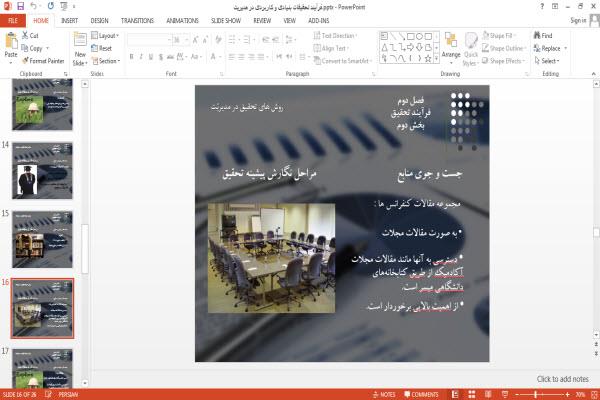Open Shape Fill dropdown
Image resolution: width=600 pixels, height=400 pixels.
pos(499,36)
